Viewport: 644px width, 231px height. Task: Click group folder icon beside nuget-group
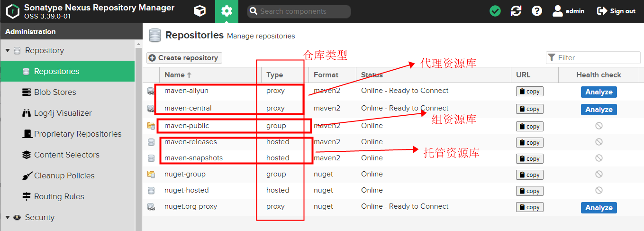(151, 174)
